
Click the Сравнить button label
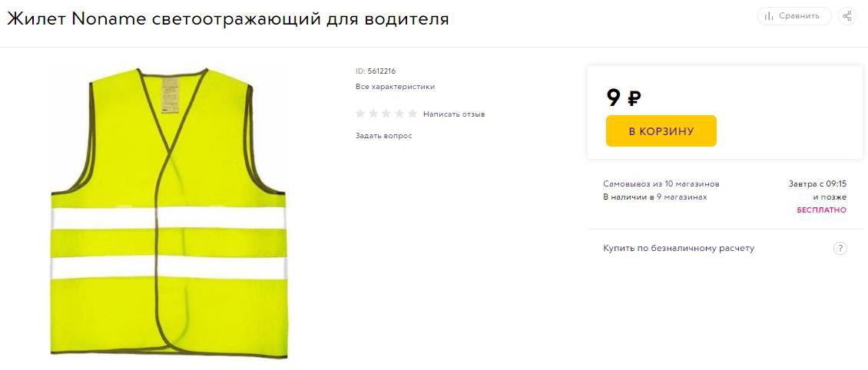799,16
